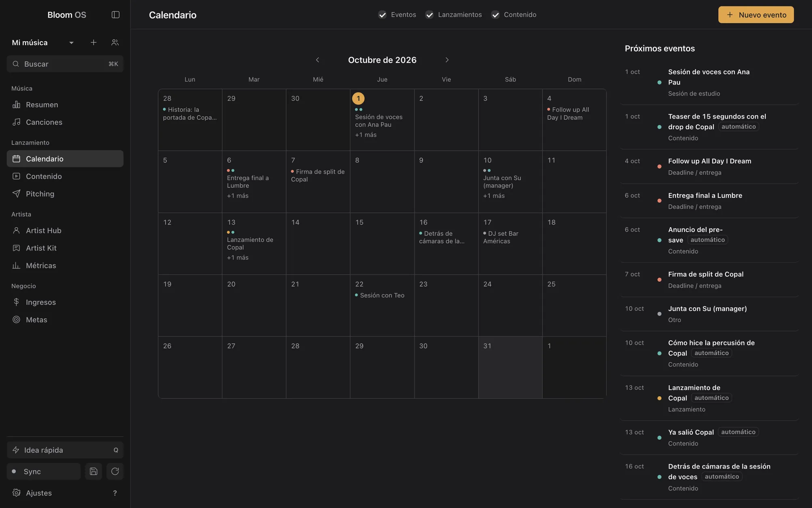Select the Calendario sidebar item
The width and height of the screenshot is (812, 508).
65,158
